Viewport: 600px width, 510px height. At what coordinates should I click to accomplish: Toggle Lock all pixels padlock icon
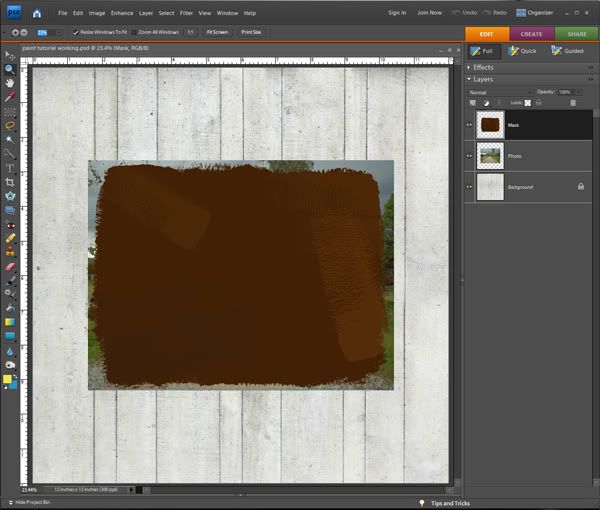(538, 103)
